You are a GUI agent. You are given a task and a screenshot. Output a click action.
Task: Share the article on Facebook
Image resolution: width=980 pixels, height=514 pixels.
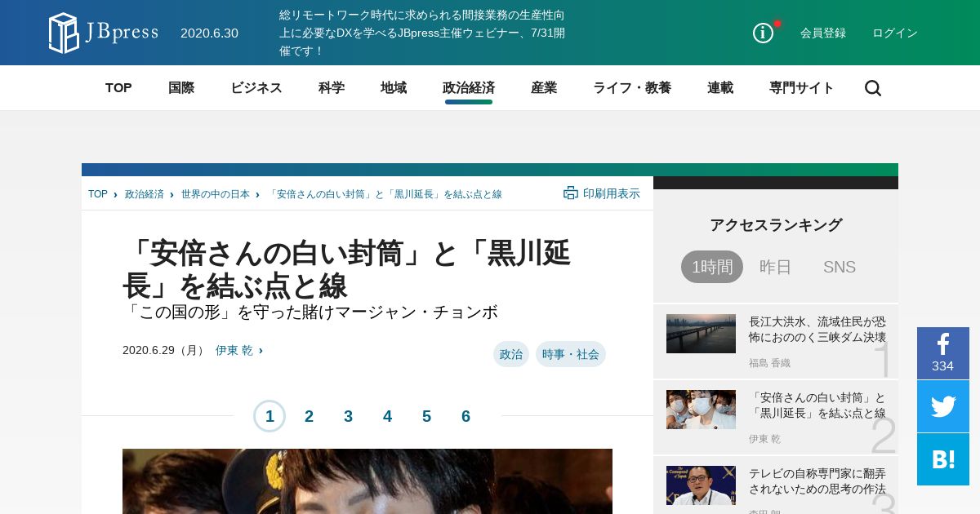943,352
